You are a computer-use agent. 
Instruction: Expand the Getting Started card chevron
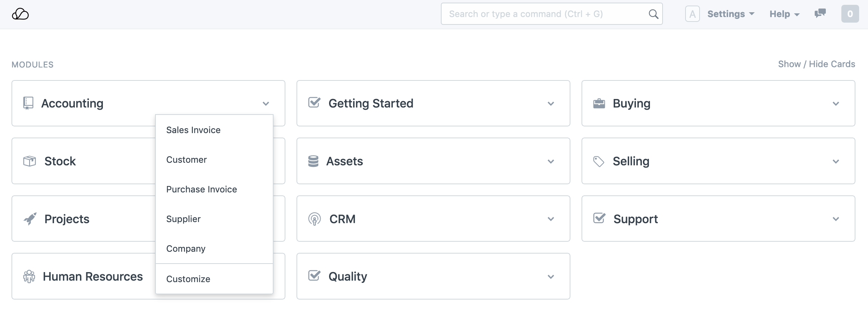(551, 103)
